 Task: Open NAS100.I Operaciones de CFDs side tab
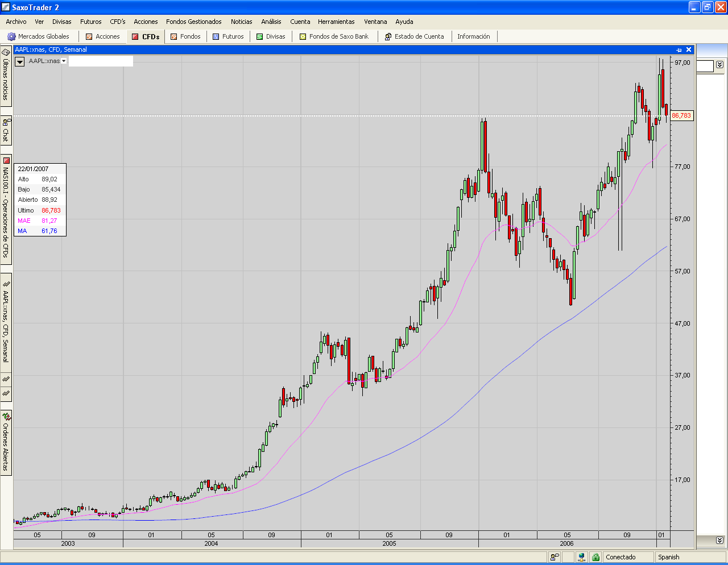[6, 208]
